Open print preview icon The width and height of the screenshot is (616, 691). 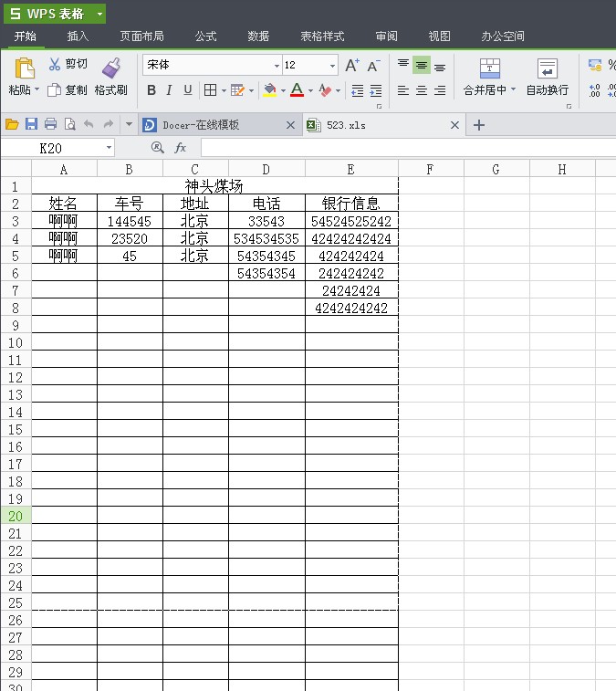[x=69, y=125]
